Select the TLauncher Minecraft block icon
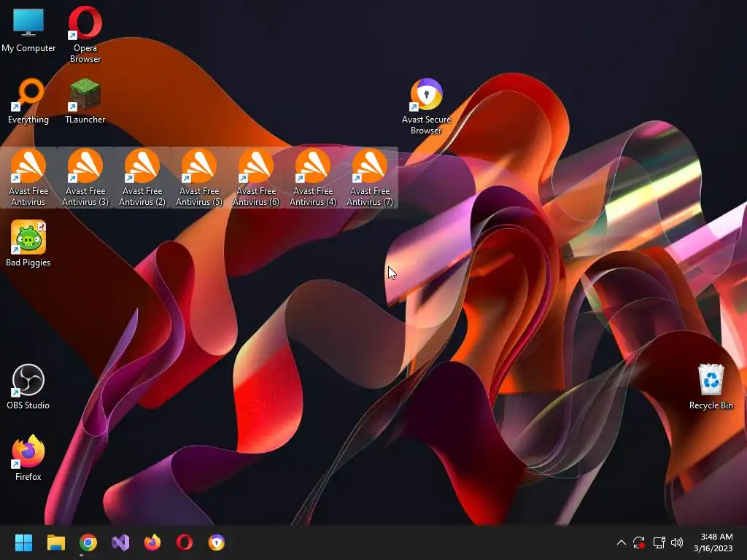 point(85,94)
